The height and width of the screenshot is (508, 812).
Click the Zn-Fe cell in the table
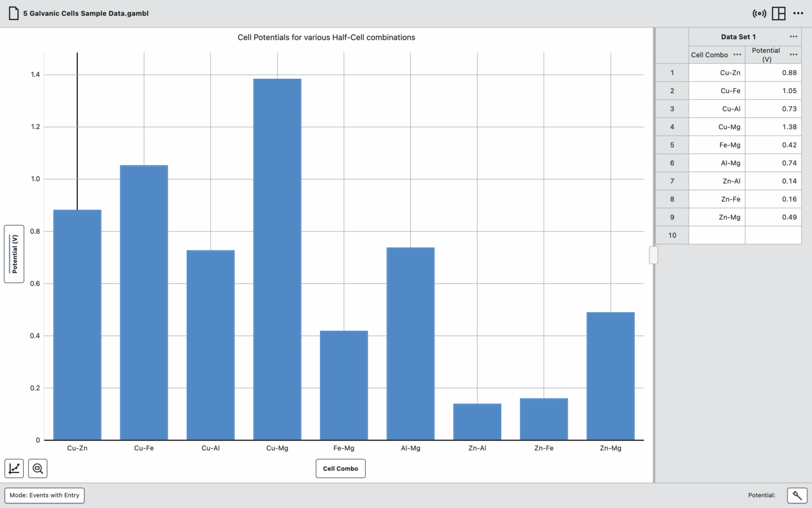[717, 199]
